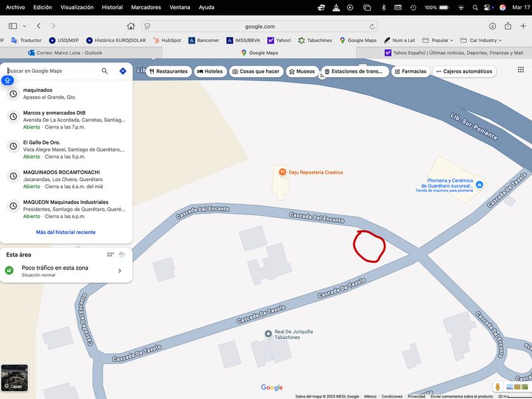
Task: Open the Capas layers thumbnail
Action: click(15, 378)
